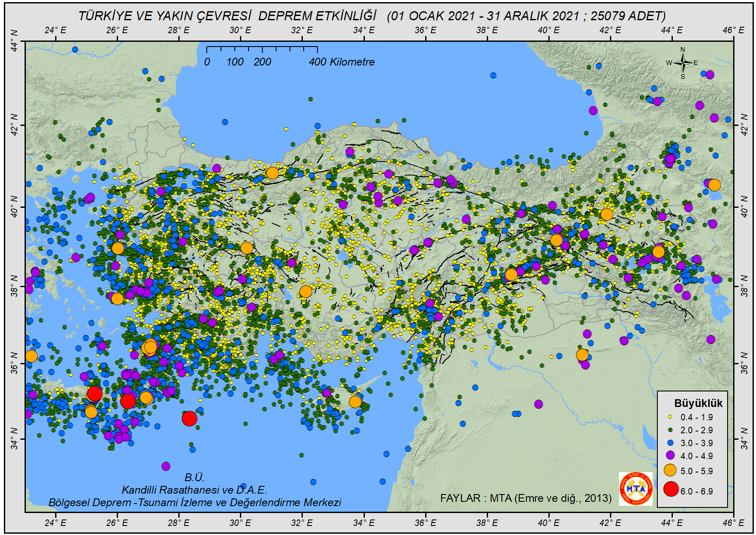Click the MTA logo emblem

(x=635, y=488)
